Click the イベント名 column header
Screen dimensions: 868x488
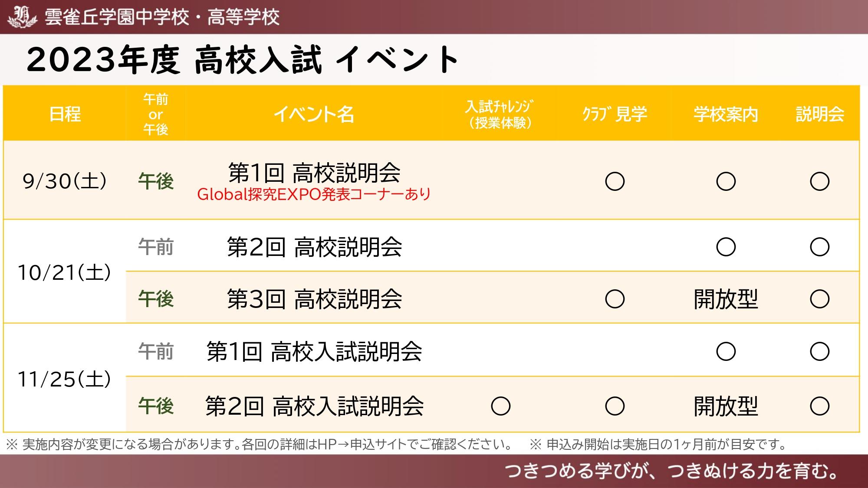pyautogui.click(x=314, y=114)
